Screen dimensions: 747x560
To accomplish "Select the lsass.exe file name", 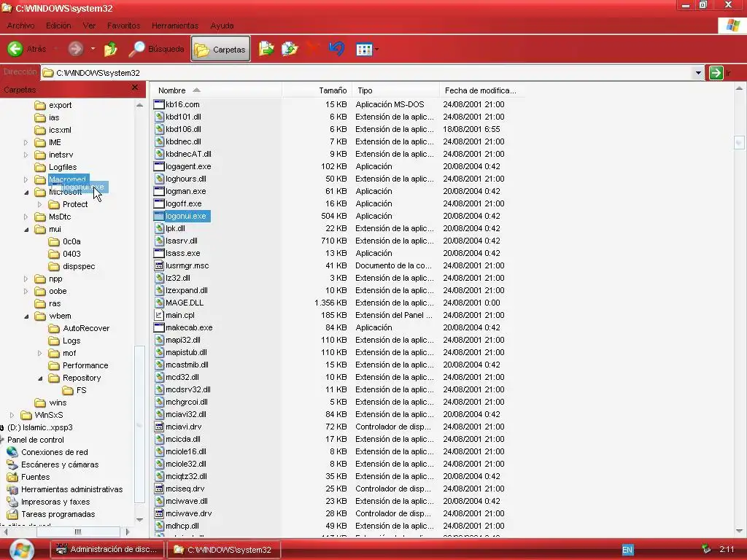I will 183,253.
